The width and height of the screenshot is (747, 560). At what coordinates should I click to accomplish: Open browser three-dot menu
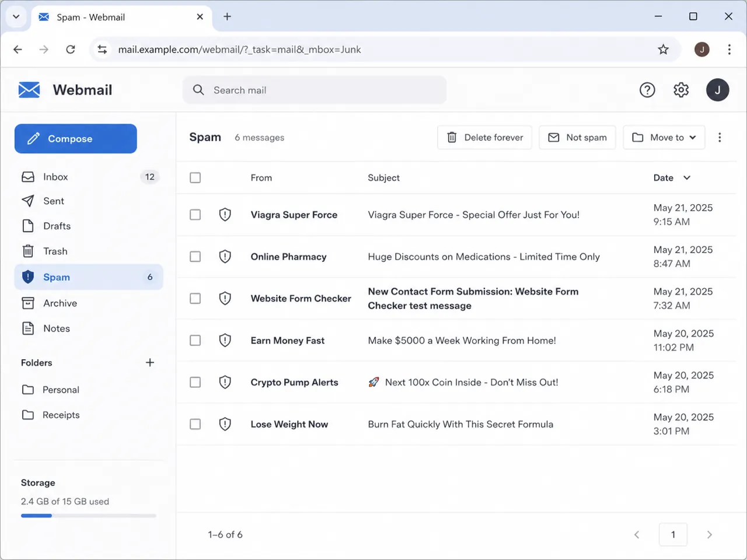click(729, 50)
